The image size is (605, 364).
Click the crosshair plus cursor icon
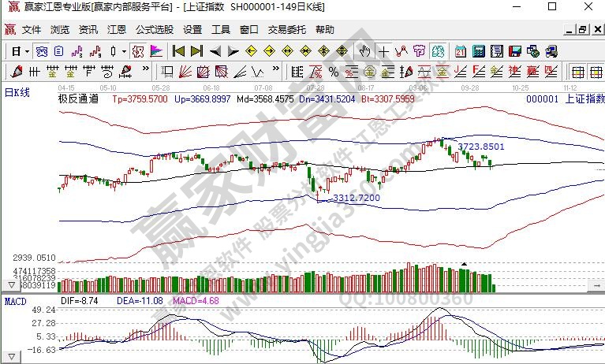[384, 51]
